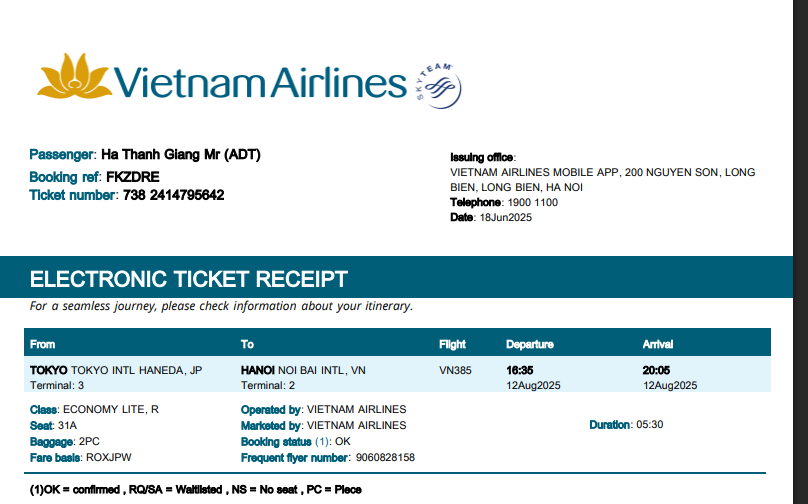Select the departure time 16:35

click(x=521, y=370)
